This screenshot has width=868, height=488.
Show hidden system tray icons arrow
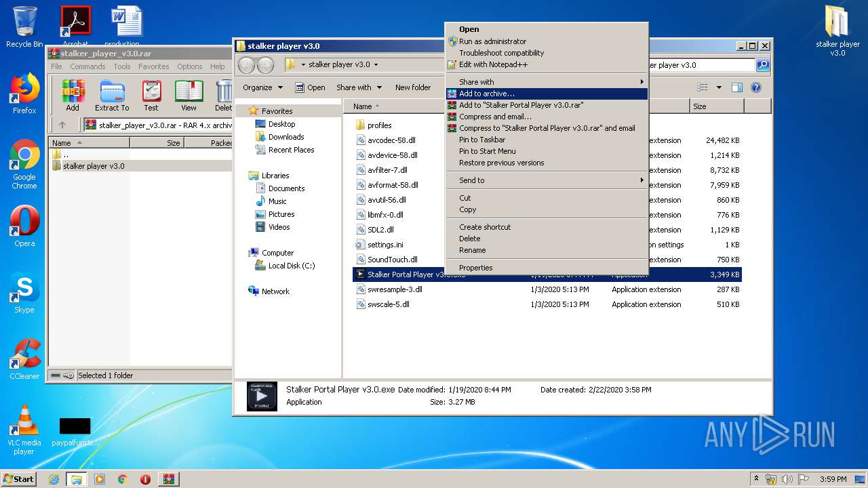pyautogui.click(x=756, y=479)
